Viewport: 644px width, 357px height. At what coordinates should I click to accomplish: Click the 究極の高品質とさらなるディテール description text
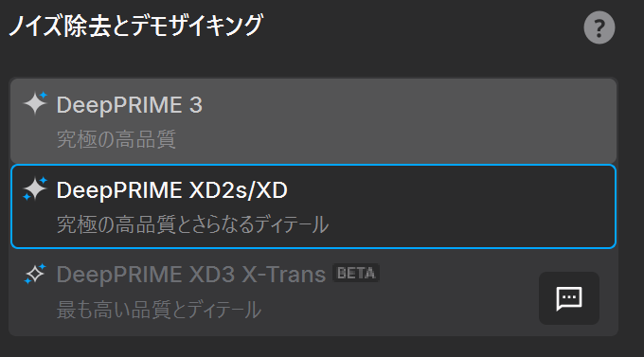point(192,224)
